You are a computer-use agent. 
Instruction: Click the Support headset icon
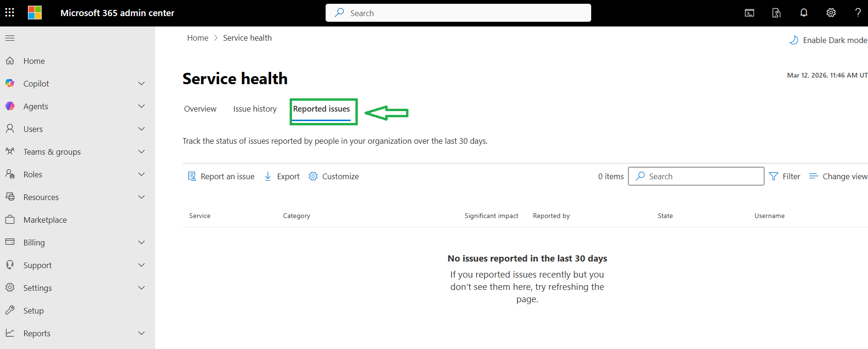pos(10,265)
